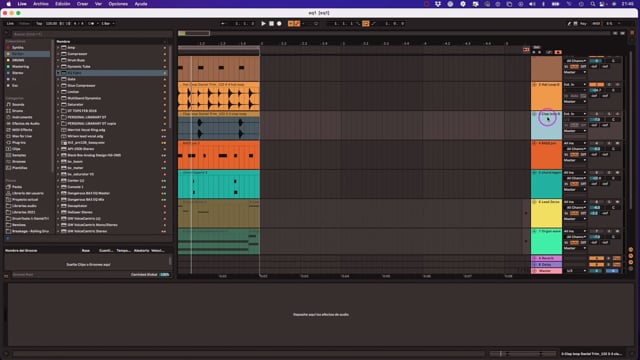Viewport: 640px width, 360px height.
Task: Expand the Glue Compressor device folder
Action: [58, 86]
